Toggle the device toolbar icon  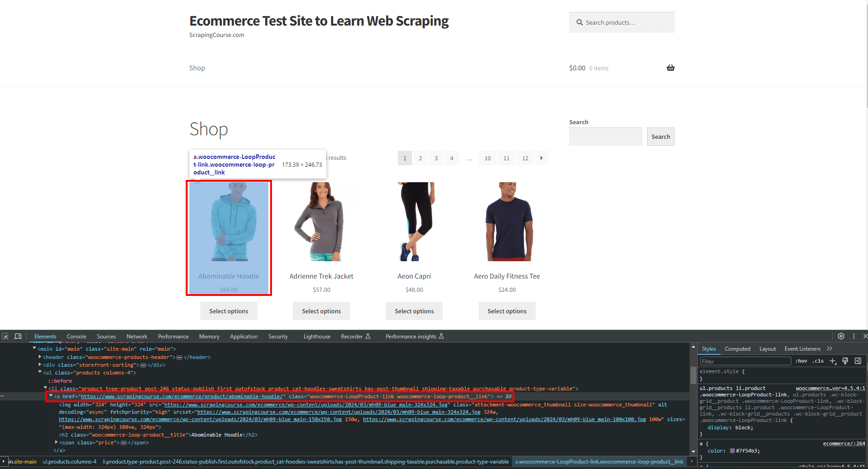[18, 336]
